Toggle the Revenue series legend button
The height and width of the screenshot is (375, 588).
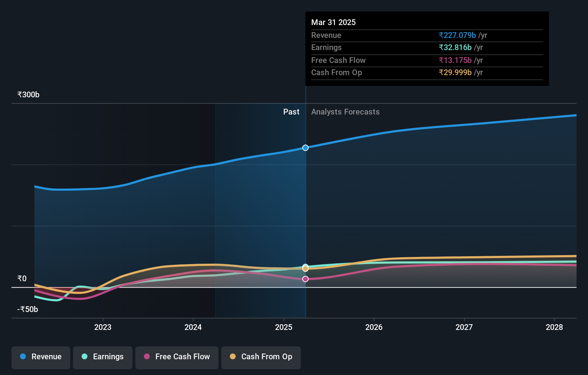point(41,357)
